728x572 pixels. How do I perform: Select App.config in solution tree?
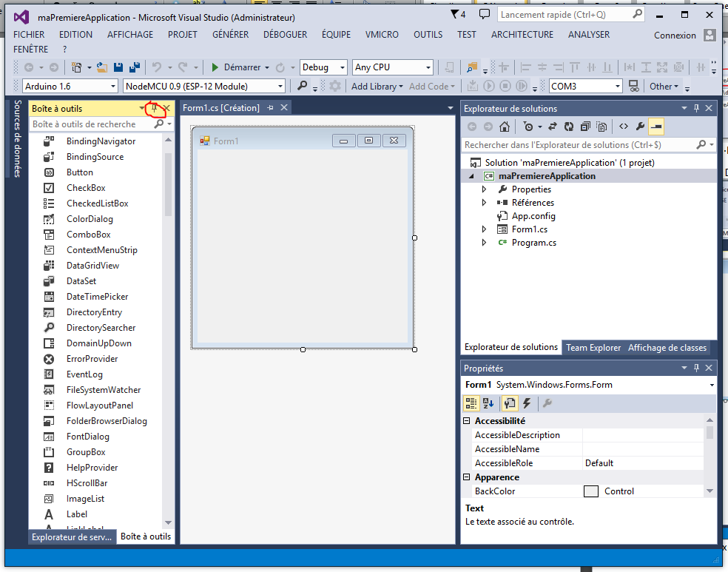tap(533, 216)
